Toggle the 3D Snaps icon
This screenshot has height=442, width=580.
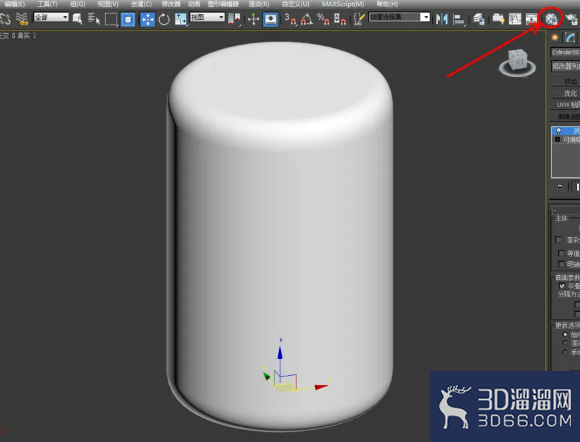tap(290, 19)
